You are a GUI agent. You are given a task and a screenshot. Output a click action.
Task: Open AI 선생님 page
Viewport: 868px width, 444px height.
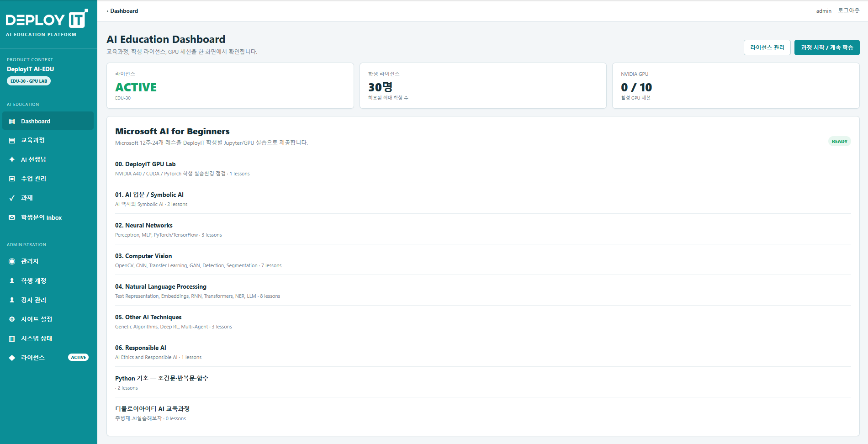click(48, 159)
